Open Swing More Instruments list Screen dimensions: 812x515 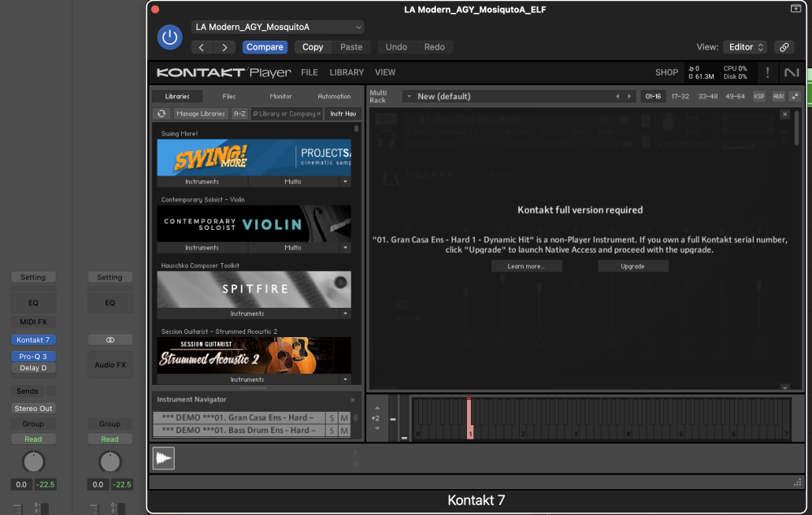(202, 182)
